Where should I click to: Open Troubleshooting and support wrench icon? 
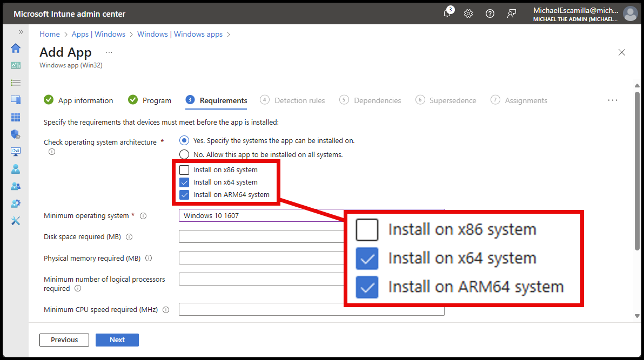tap(15, 220)
